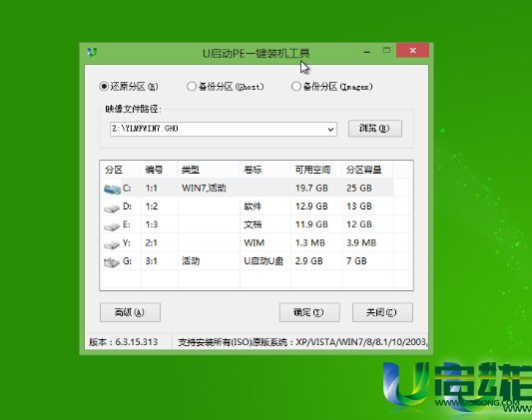532x420 pixels.
Task: Open the 浏览 browse button
Action: [375, 129]
